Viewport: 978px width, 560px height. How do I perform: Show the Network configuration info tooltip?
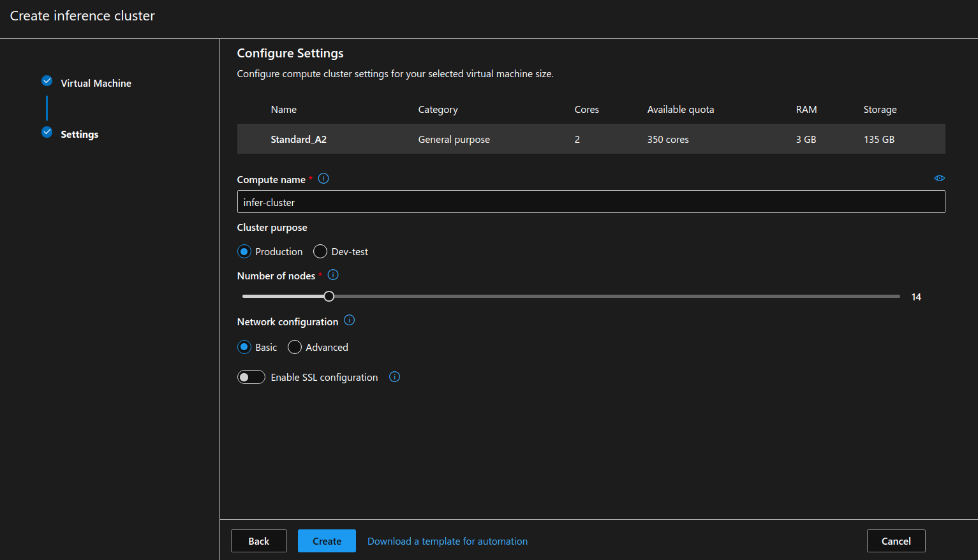(349, 320)
